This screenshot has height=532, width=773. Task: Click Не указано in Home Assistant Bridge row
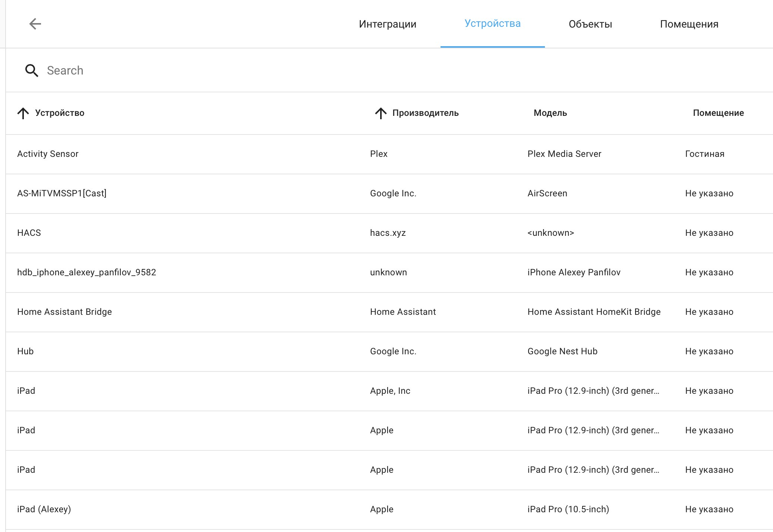pyautogui.click(x=709, y=312)
